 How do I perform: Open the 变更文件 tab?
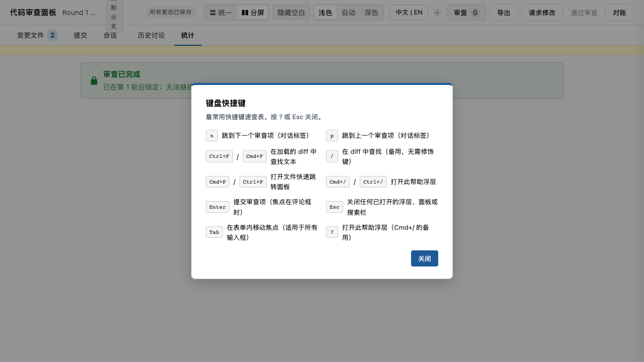coord(37,35)
